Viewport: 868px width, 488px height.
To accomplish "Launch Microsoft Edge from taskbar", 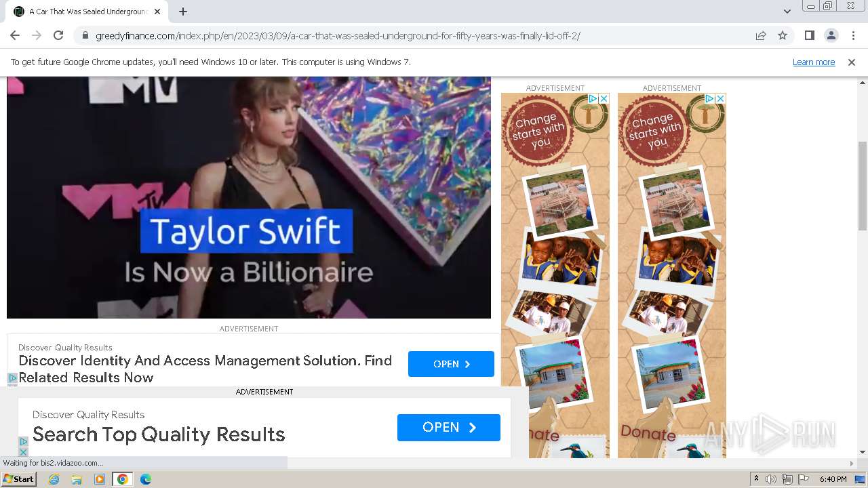I will click(145, 479).
